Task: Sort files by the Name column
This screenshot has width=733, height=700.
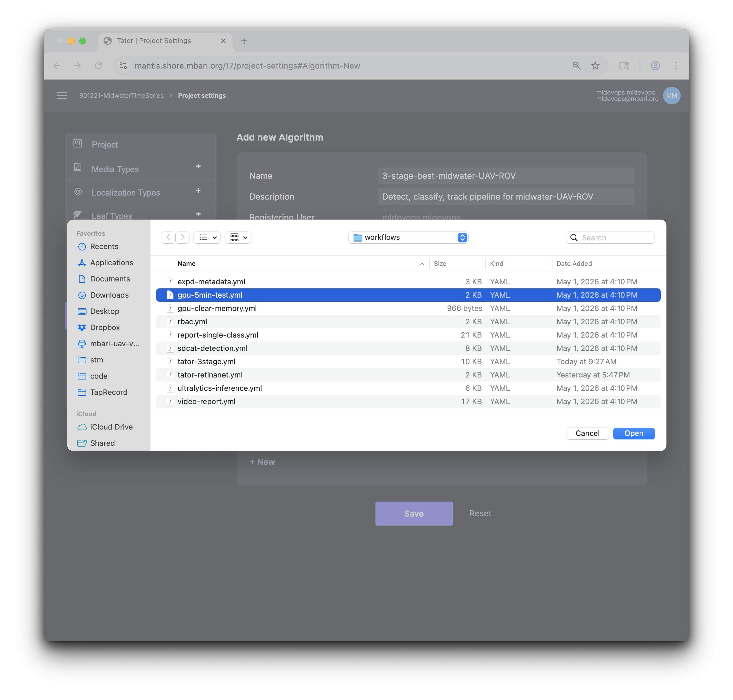Action: pos(187,264)
